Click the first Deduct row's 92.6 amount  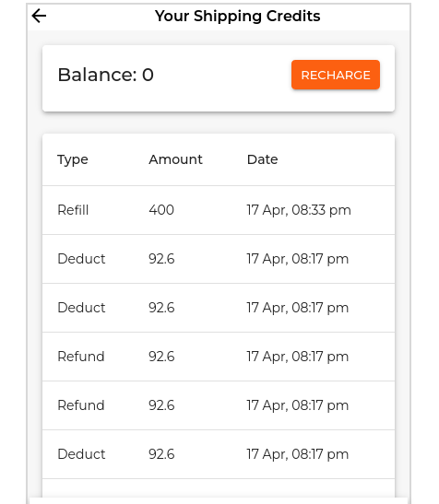click(x=161, y=259)
